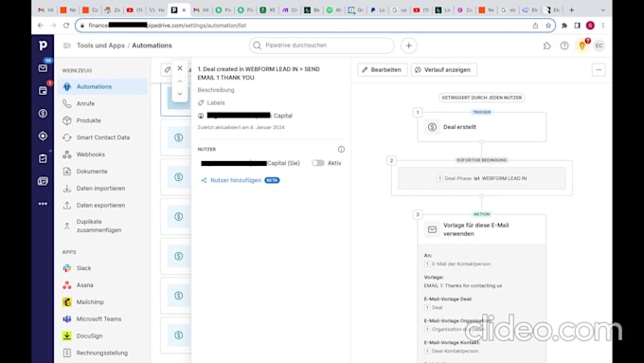Open the Activities calendar sidebar icon
Screen dimensions: 644x363
(x=43, y=90)
